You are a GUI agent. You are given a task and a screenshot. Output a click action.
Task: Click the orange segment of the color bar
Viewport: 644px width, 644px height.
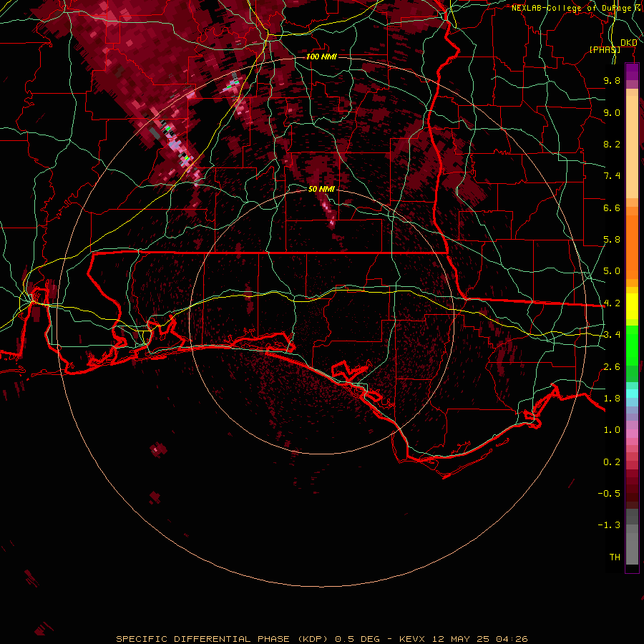pos(632,246)
